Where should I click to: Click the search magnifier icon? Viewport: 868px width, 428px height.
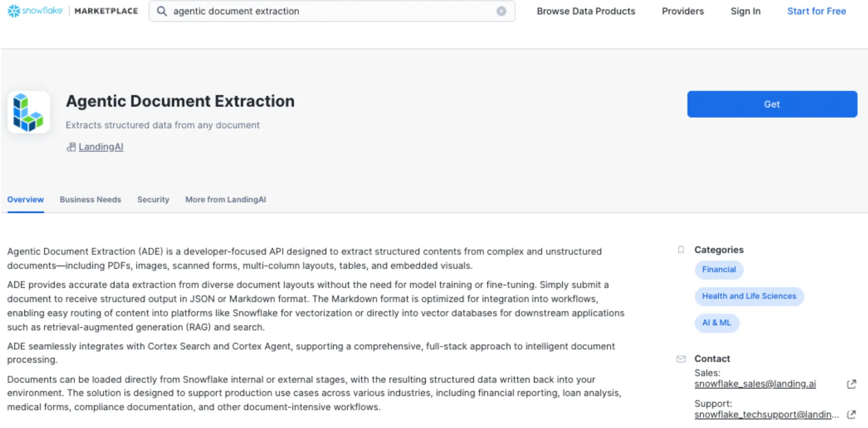[162, 11]
